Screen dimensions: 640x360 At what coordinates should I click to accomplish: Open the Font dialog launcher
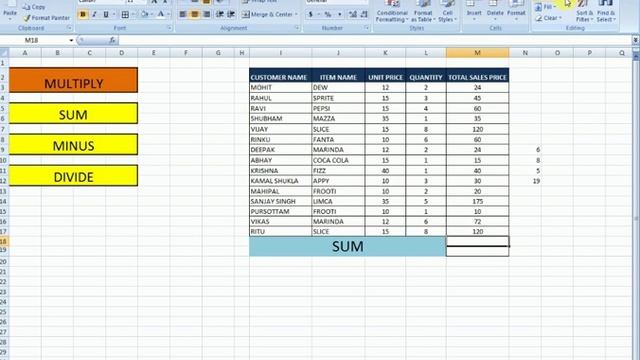click(x=169, y=28)
